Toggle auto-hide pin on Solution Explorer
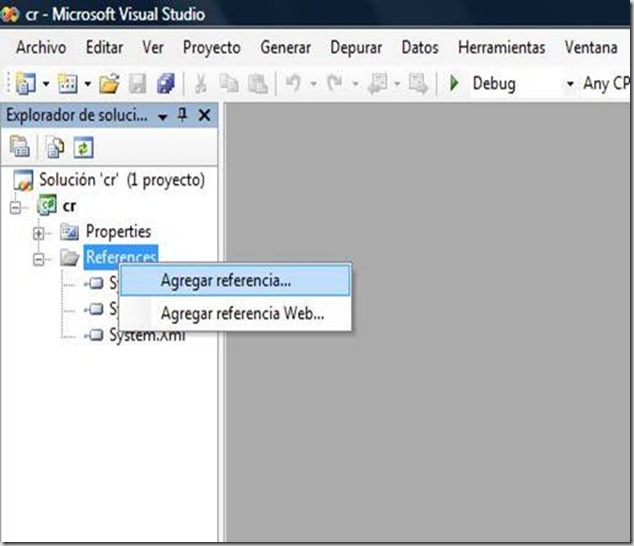This screenshot has width=634, height=546. 183,115
